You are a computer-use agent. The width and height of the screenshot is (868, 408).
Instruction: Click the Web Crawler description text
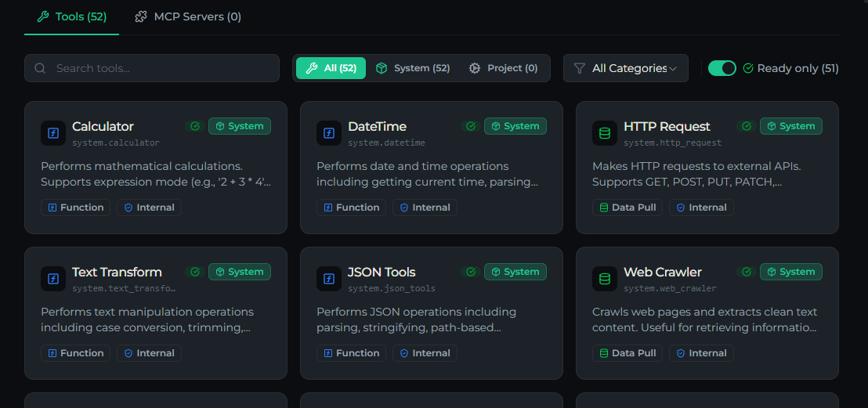705,320
